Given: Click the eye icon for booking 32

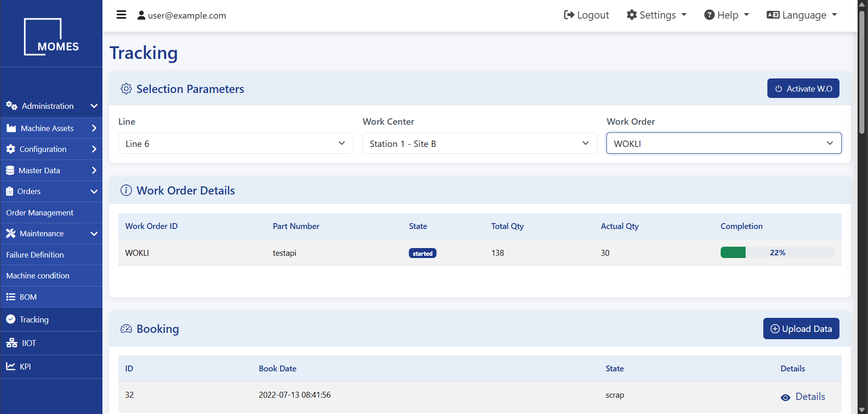Looking at the screenshot, I should (786, 397).
